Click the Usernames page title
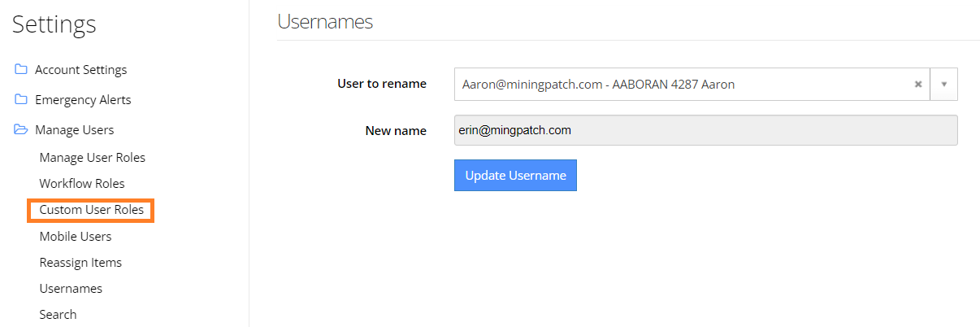Image resolution: width=980 pixels, height=327 pixels. tap(325, 22)
